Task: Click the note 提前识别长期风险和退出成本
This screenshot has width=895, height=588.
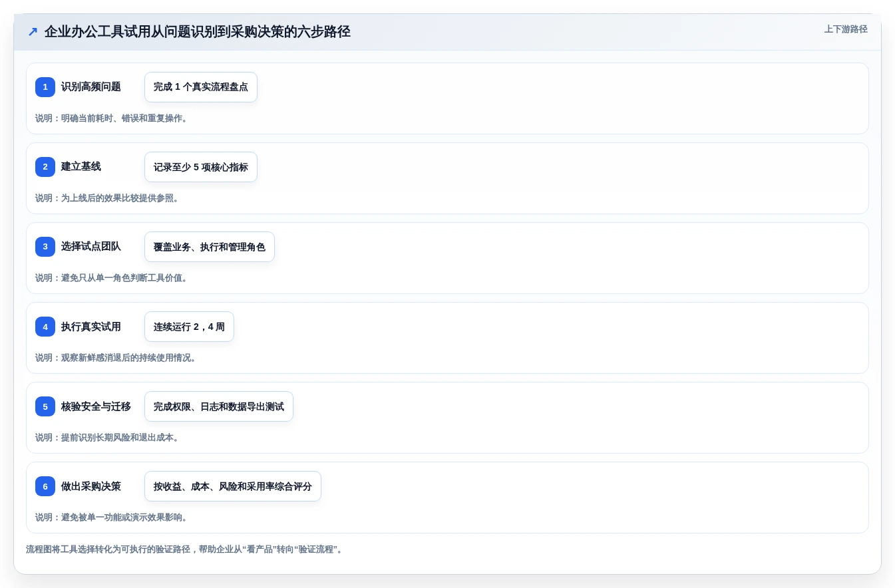Action: [x=108, y=438]
